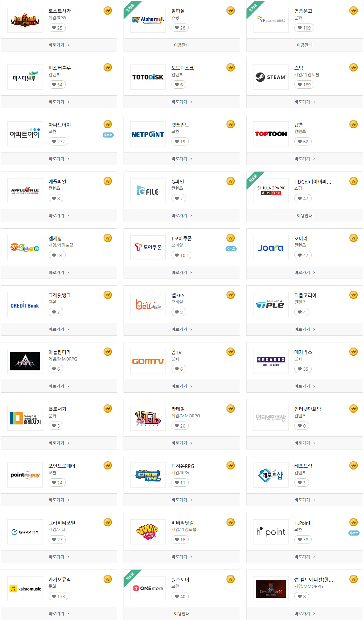
Task: Click the Alpha mall logo thumbnail
Action: click(x=148, y=20)
